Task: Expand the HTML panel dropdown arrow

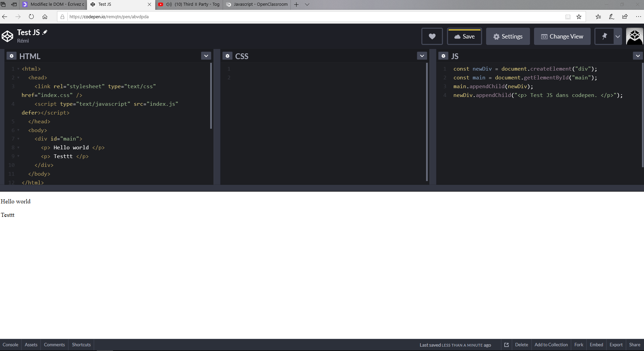Action: pos(206,56)
